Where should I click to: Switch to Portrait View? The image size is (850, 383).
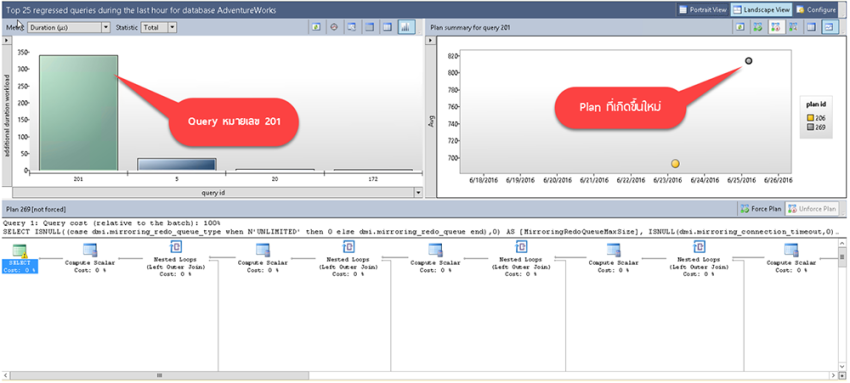(703, 10)
